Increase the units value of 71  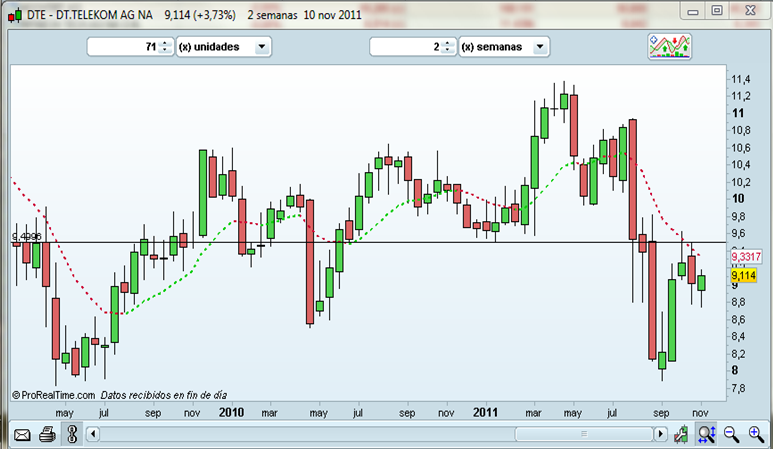[x=165, y=43]
